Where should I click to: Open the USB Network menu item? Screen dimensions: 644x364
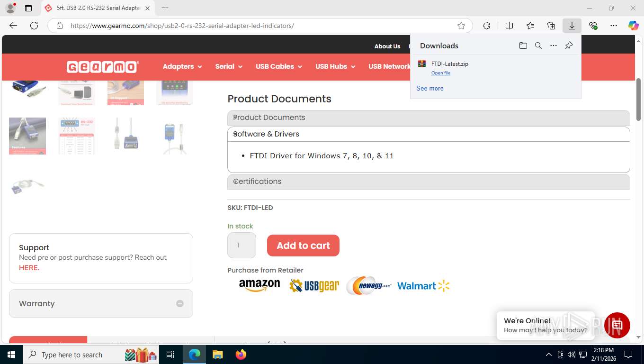(389, 66)
